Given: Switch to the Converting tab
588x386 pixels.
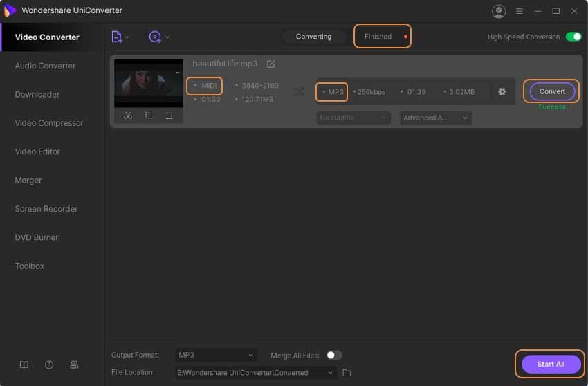Looking at the screenshot, I should [x=313, y=37].
